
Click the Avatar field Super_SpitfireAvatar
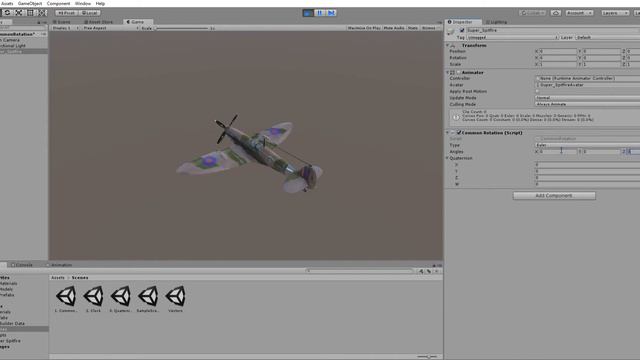(587, 85)
